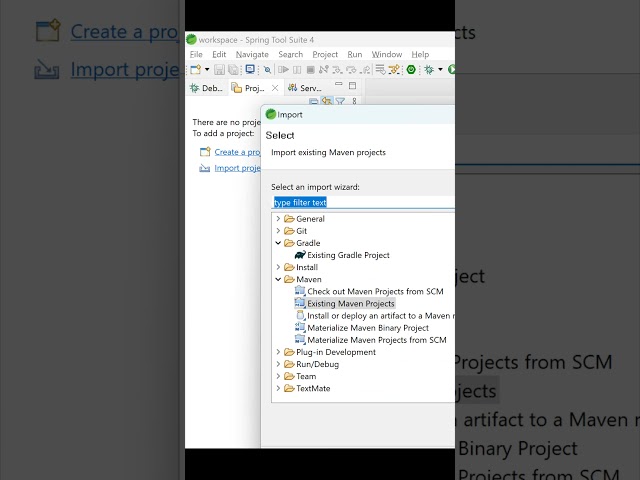640x480 pixels.
Task: Click the Suspend debug icon
Action: [x=297, y=70]
